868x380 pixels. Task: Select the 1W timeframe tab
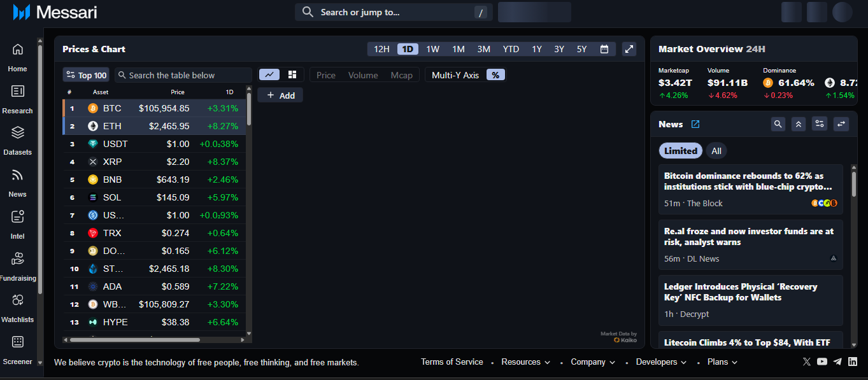point(433,49)
